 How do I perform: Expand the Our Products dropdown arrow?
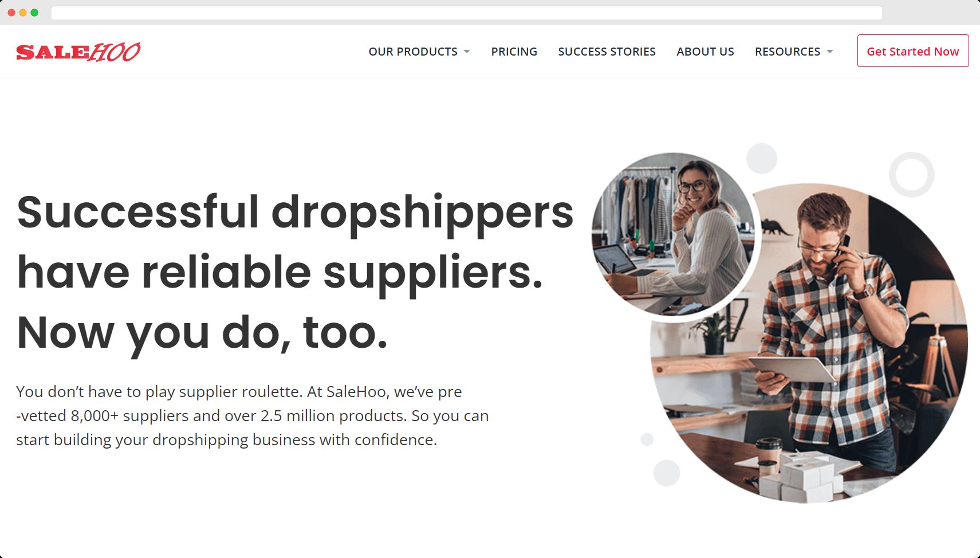(x=467, y=52)
